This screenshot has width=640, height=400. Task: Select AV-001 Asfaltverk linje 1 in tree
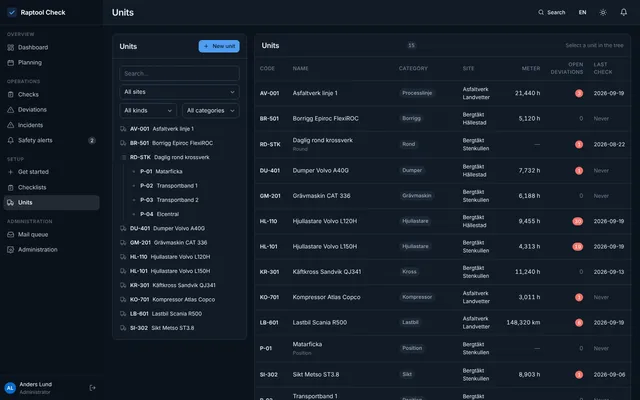click(x=179, y=129)
